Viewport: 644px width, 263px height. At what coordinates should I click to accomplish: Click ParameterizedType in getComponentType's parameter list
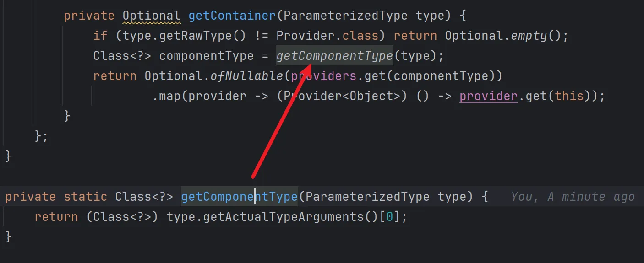367,197
